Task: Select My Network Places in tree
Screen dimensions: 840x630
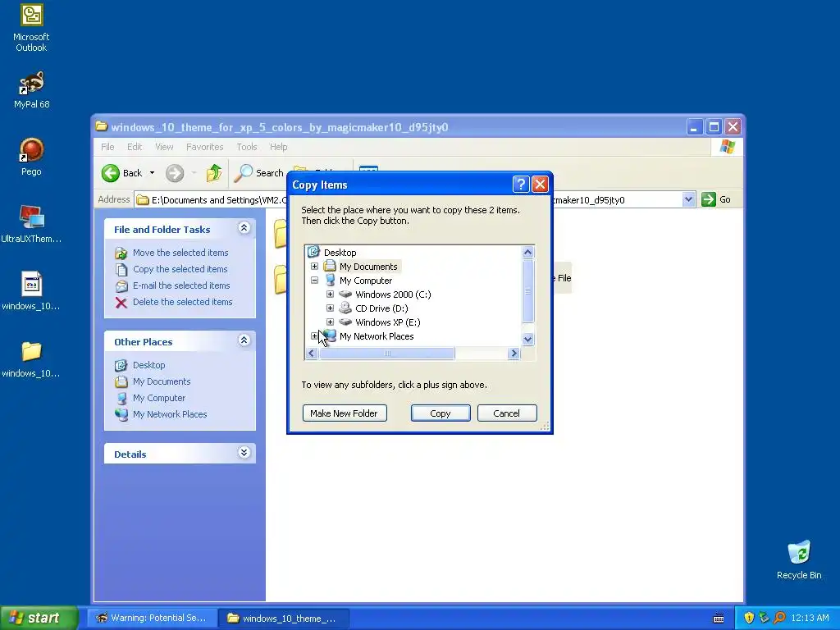Action: click(x=377, y=336)
